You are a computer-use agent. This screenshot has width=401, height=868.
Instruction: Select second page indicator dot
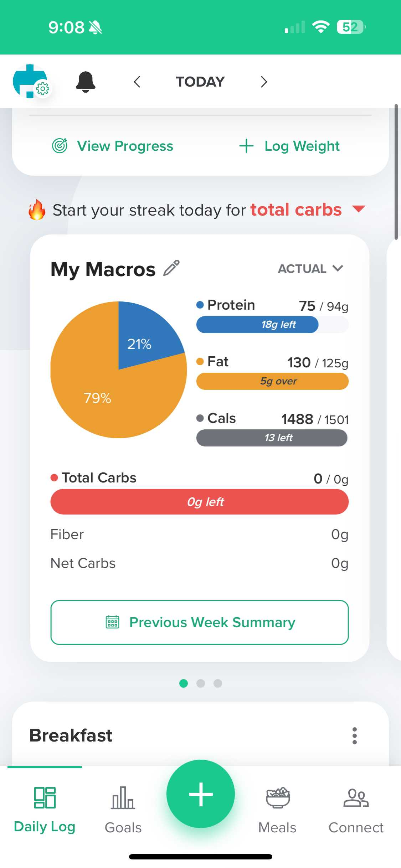(x=201, y=683)
